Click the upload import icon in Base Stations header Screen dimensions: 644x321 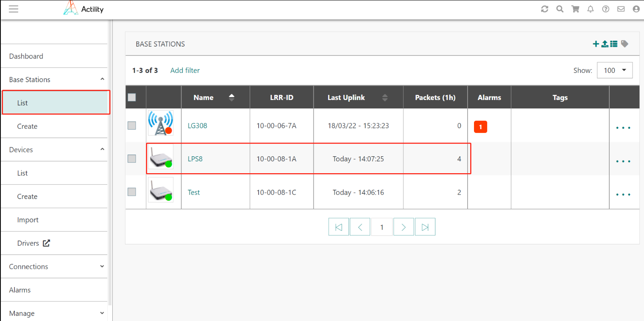(x=605, y=44)
